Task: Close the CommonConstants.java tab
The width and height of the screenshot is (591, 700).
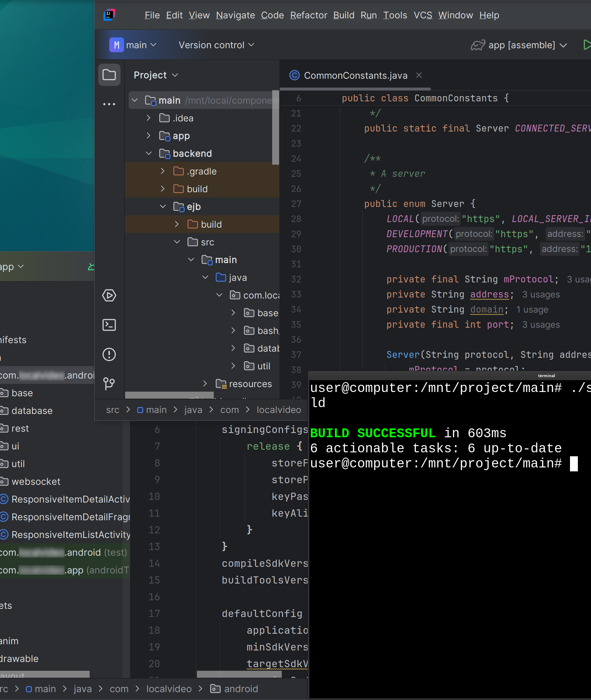Action: point(419,75)
